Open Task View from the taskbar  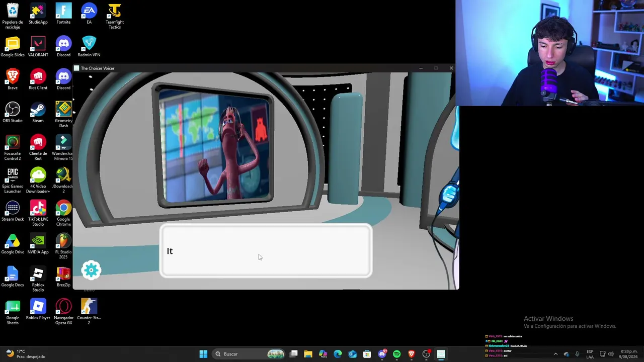(294, 354)
